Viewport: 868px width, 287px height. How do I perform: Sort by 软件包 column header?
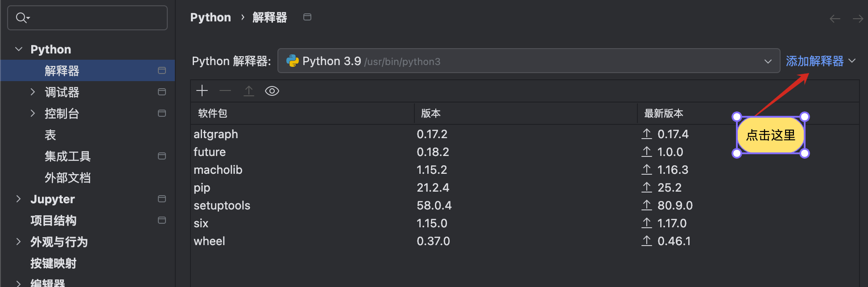coord(302,113)
